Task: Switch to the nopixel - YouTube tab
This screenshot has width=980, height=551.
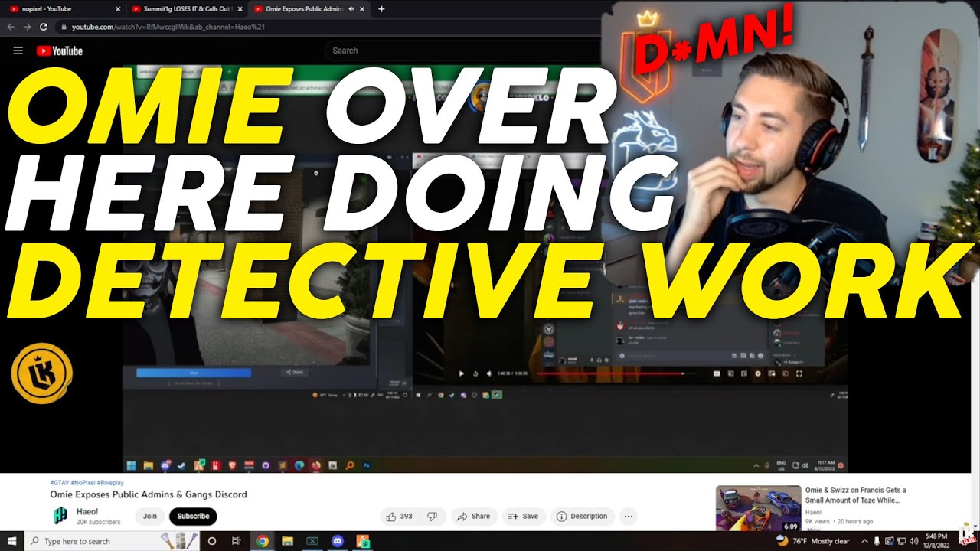Action: coord(64,9)
